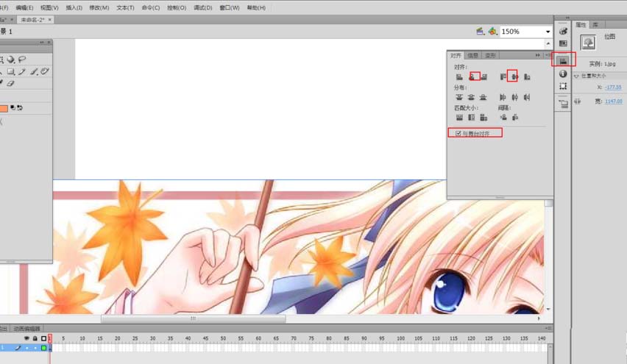627x364 pixels.
Task: Select the Brush tool
Action: coord(34,71)
